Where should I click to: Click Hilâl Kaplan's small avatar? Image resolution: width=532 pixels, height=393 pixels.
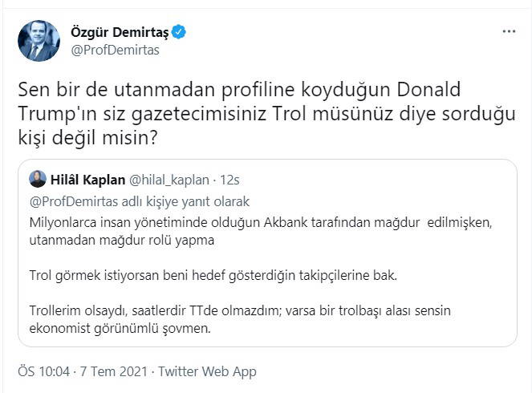(x=37, y=178)
